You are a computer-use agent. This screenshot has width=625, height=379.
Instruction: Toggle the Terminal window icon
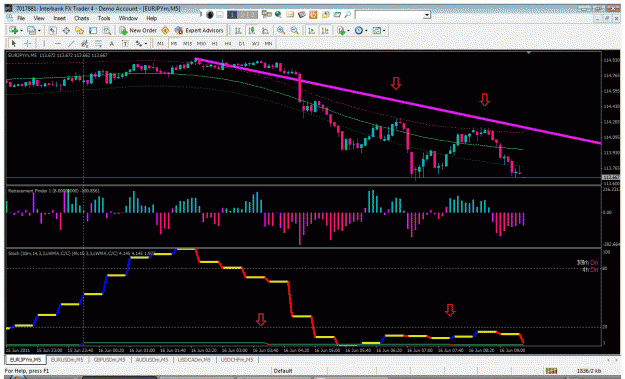click(x=93, y=30)
